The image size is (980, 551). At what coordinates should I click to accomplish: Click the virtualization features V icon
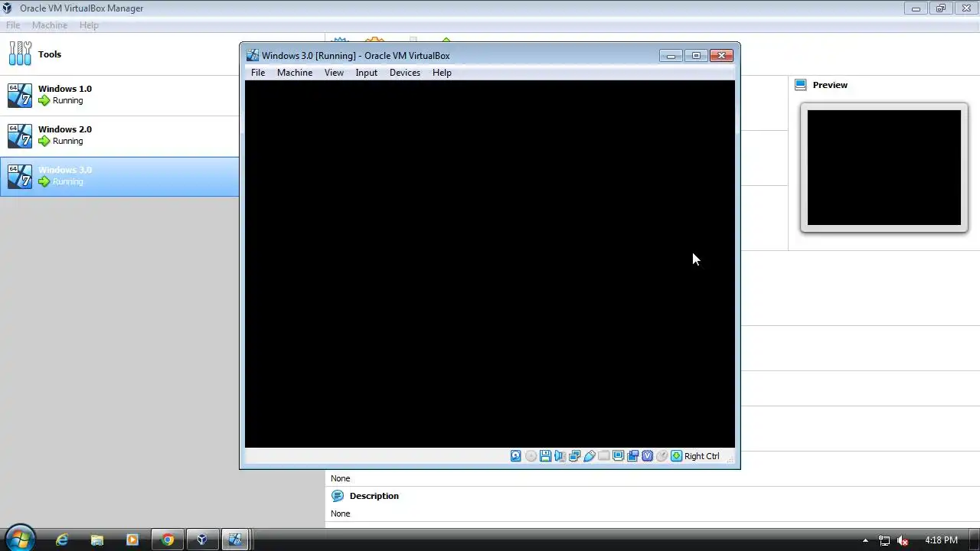[647, 456]
